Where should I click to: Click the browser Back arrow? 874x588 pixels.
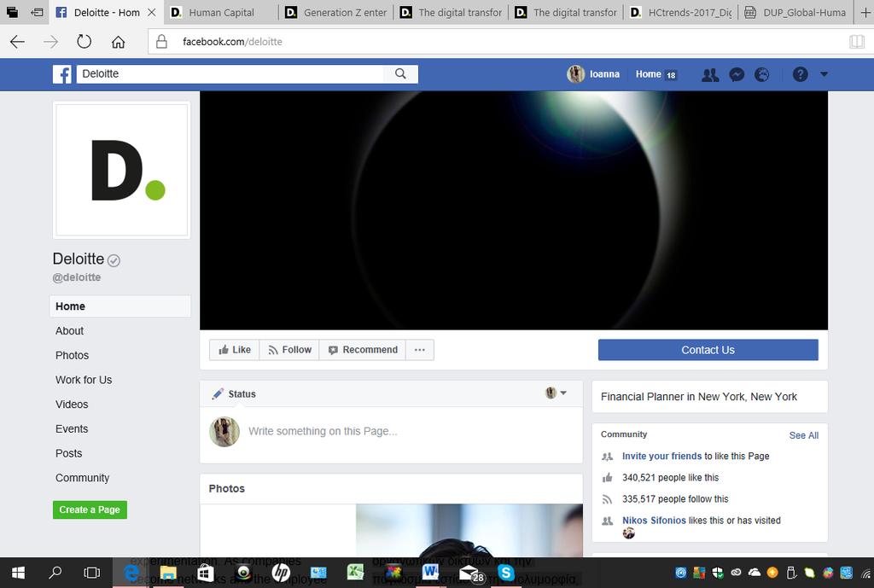coord(17,42)
